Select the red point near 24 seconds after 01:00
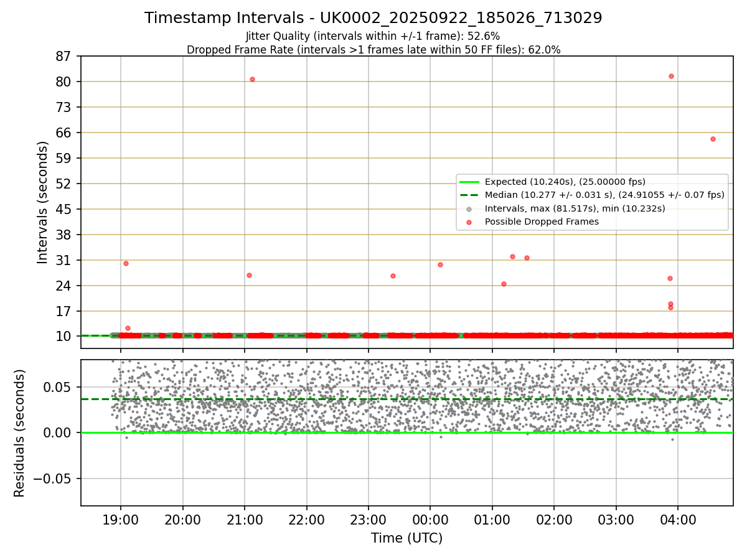Viewport: 747px width, 560px height. coord(504,284)
